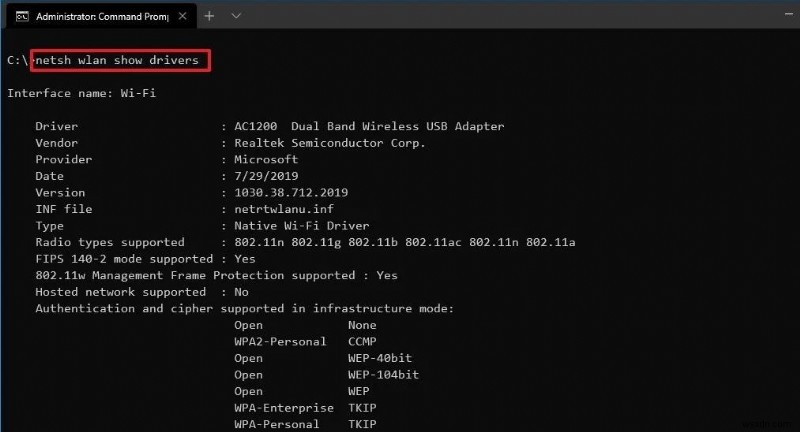Screen dimensions: 800x432
Task: Click the 'WPA-Personal' authentication entry
Action: click(x=277, y=424)
